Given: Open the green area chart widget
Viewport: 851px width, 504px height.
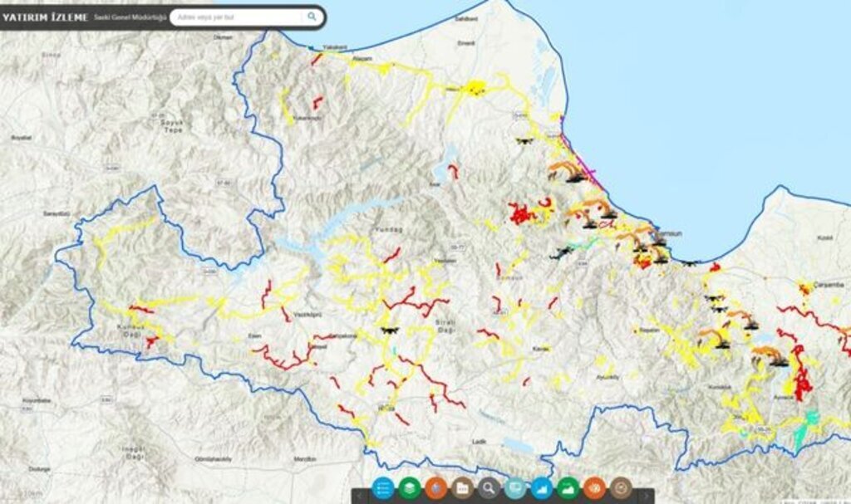Looking at the screenshot, I should (568, 489).
